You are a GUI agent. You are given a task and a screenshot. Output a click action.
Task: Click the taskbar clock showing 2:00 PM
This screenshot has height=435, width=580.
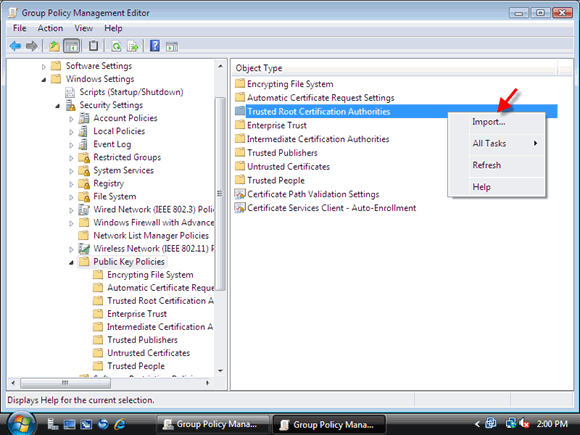pos(552,424)
